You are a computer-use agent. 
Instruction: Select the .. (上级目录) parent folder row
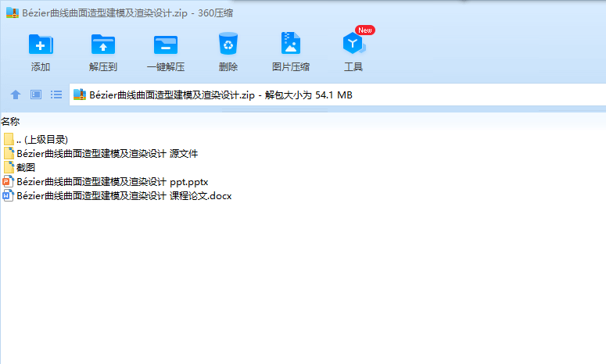[x=36, y=139]
